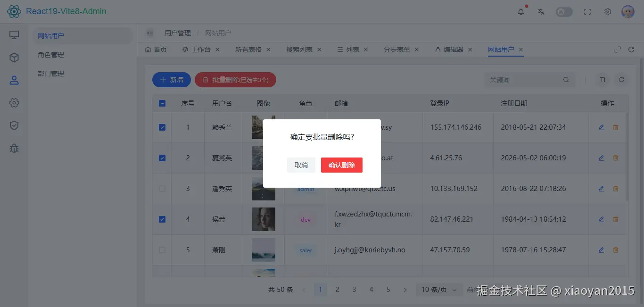Click the React logo icon

(x=14, y=11)
